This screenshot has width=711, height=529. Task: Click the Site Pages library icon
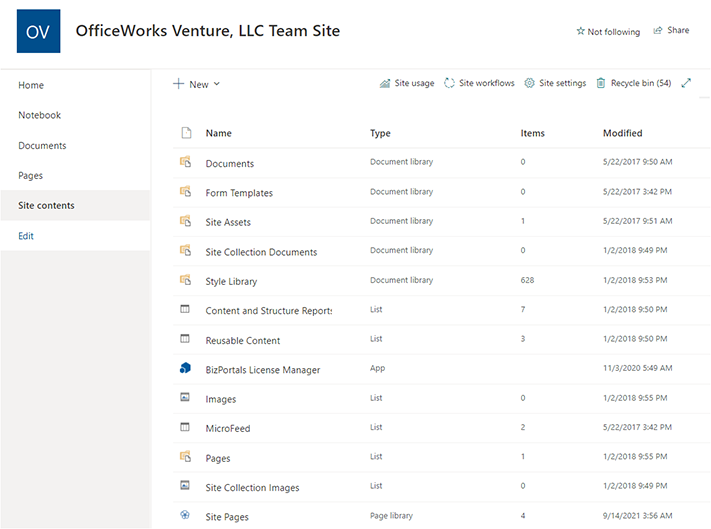click(x=185, y=516)
